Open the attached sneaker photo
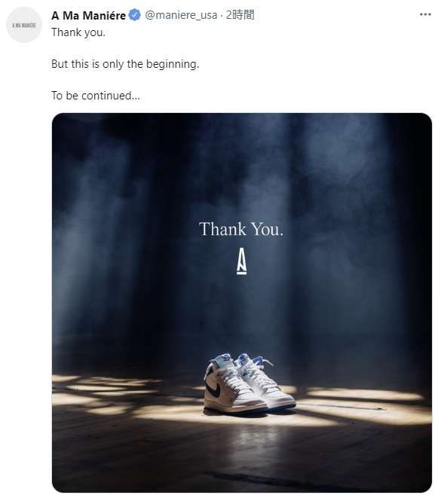This screenshot has height=504, width=444. (x=242, y=302)
